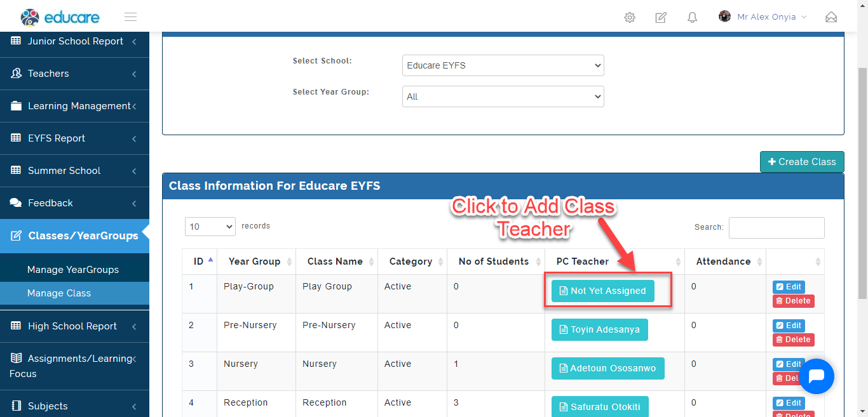Expand EYFS Report menu chevron
868x417 pixels.
point(134,139)
